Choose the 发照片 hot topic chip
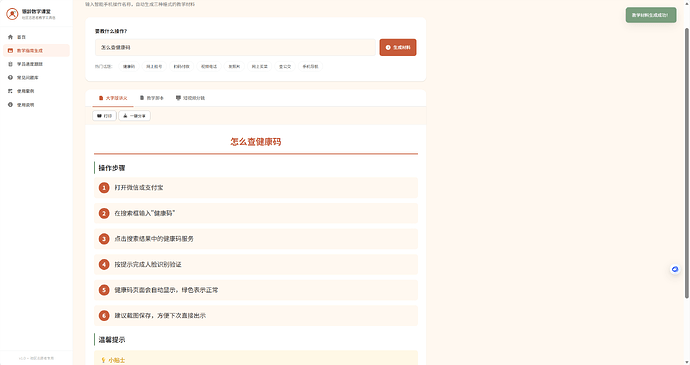The image size is (690, 365). pyautogui.click(x=234, y=66)
